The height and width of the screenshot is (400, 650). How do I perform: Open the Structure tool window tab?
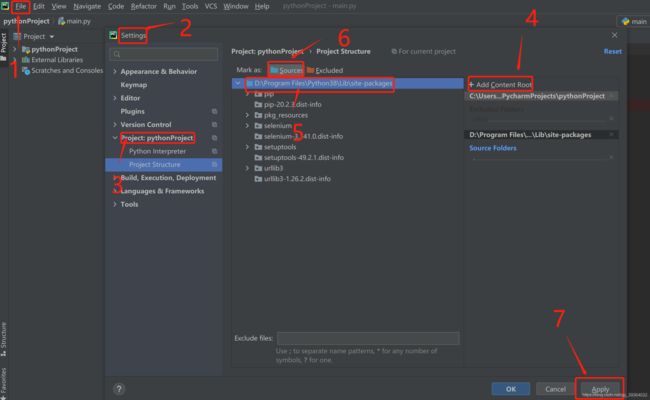tap(4, 339)
